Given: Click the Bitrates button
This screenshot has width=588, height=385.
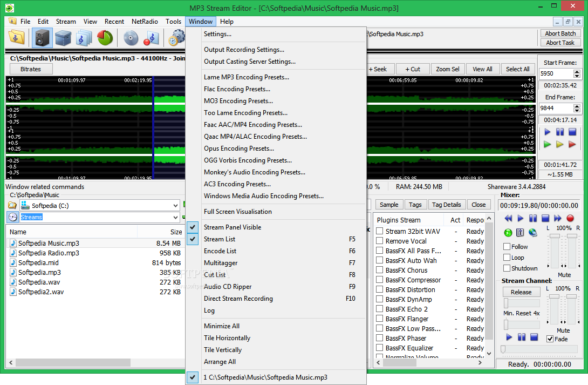Looking at the screenshot, I should click(31, 69).
